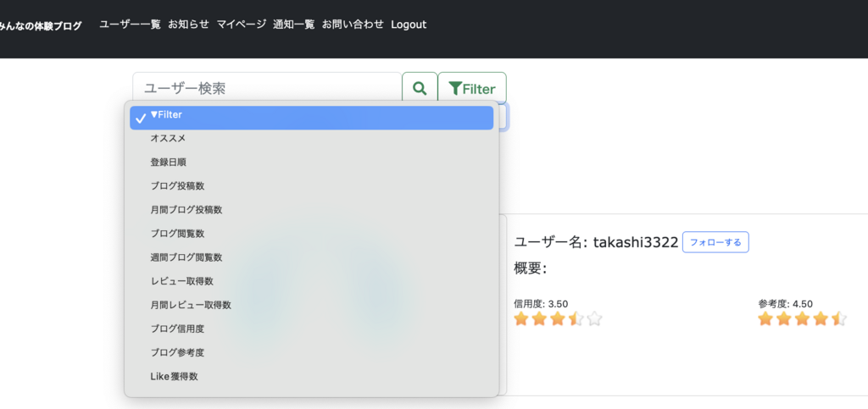Pick レビュー取得数 sort option

[x=181, y=280]
